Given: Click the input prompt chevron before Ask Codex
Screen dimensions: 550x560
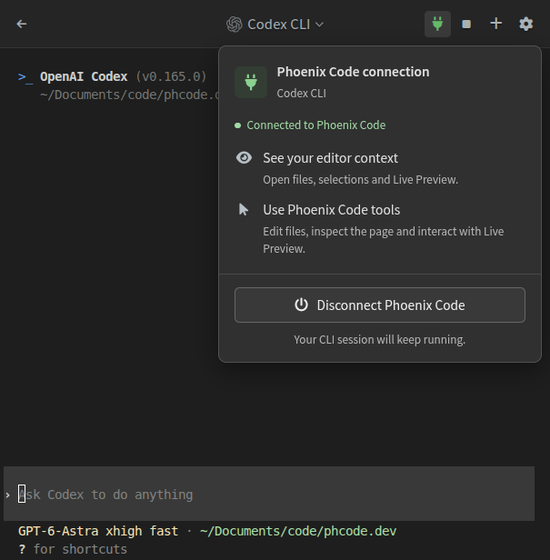Looking at the screenshot, I should pos(8,495).
